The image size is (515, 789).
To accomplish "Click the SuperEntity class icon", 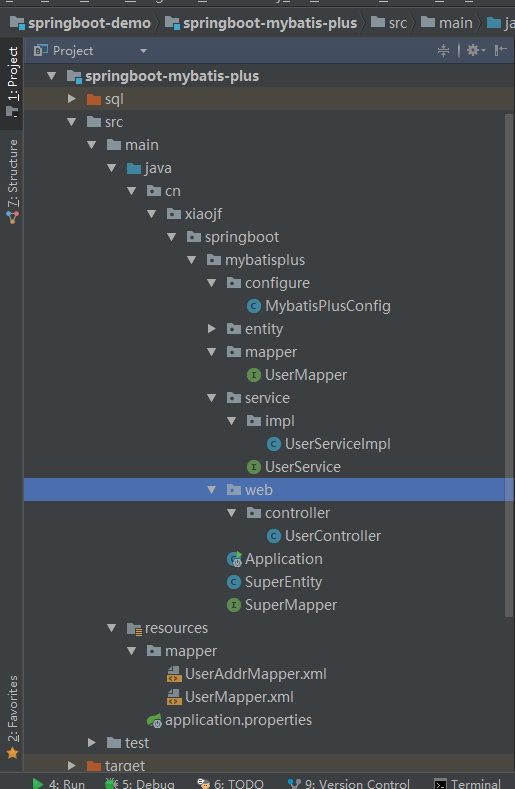I will (234, 582).
